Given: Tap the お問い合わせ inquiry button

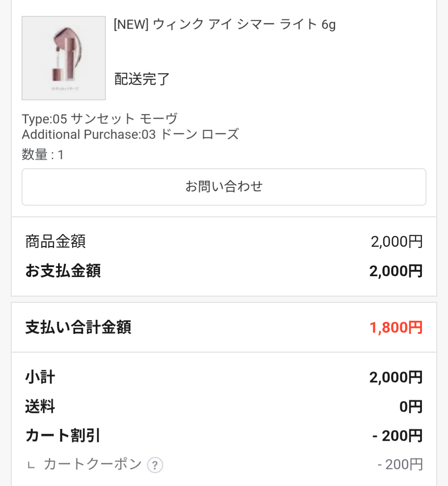Looking at the screenshot, I should click(224, 187).
